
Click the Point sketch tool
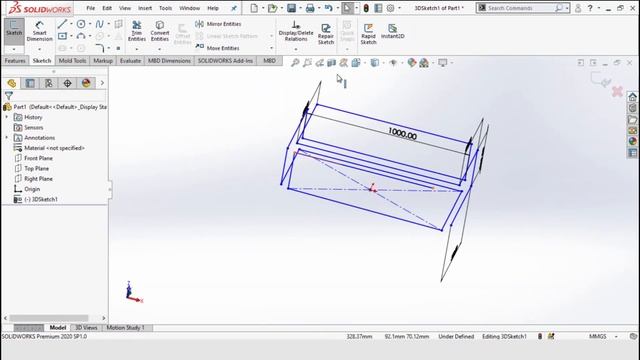[x=118, y=48]
